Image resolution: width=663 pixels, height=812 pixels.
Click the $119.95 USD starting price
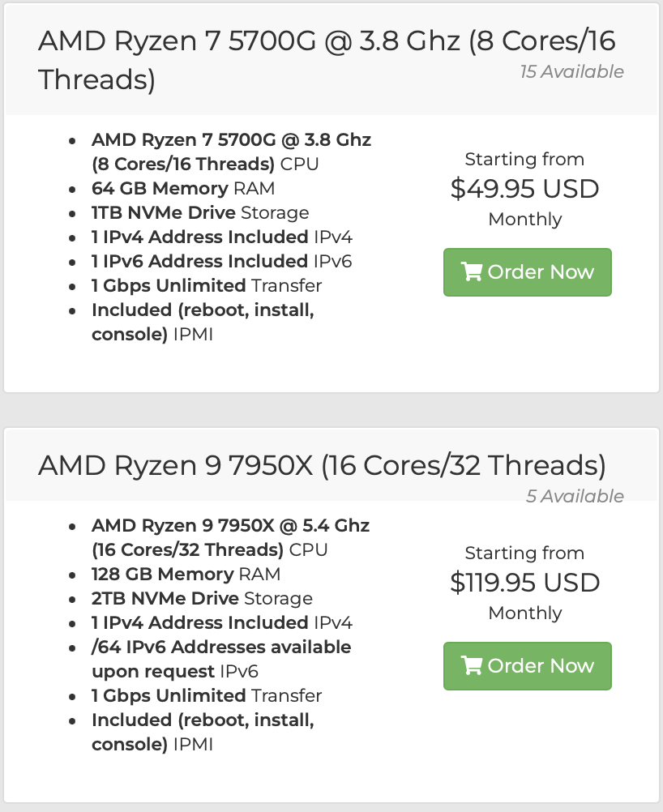pos(524,582)
